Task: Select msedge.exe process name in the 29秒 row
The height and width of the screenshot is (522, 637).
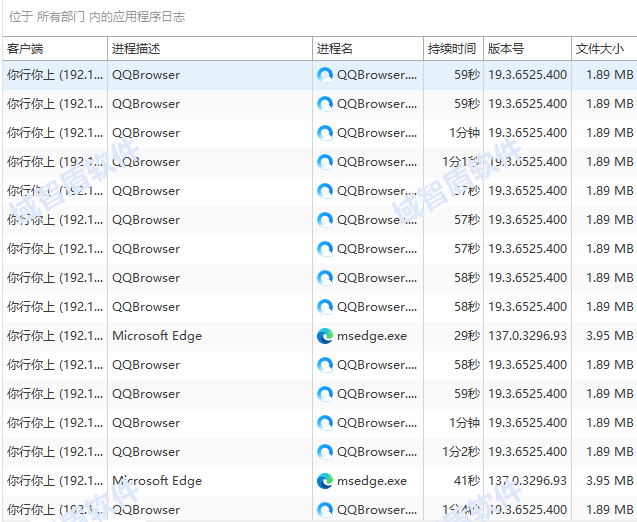Action: (x=372, y=336)
